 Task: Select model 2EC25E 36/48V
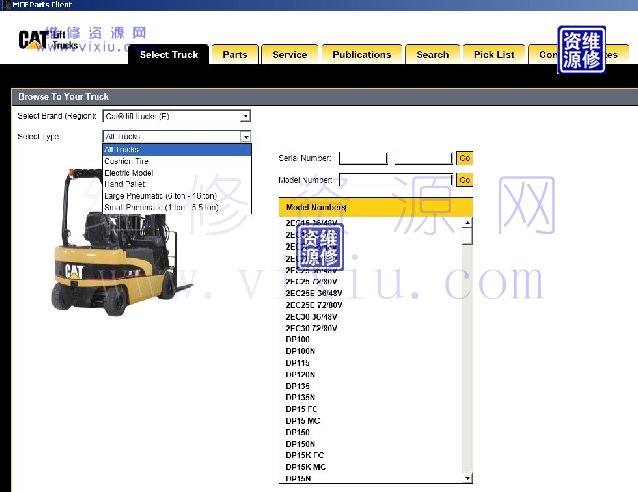point(314,293)
